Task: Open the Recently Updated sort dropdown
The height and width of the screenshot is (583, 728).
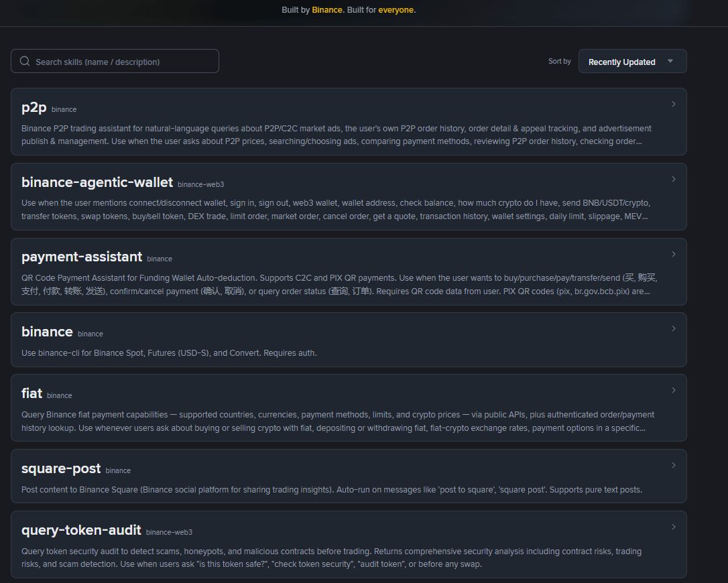Action: click(632, 61)
